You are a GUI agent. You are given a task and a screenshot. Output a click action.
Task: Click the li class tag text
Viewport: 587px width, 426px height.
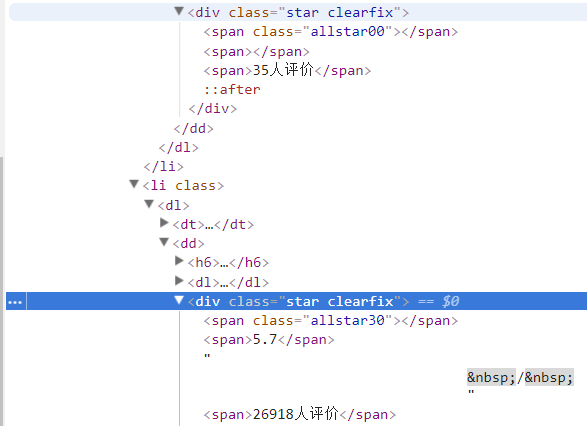point(183,186)
